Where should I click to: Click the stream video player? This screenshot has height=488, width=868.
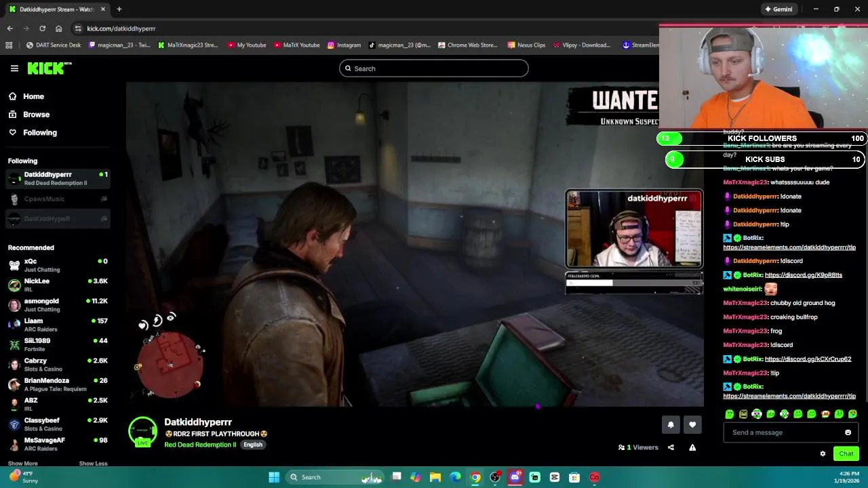[414, 244]
